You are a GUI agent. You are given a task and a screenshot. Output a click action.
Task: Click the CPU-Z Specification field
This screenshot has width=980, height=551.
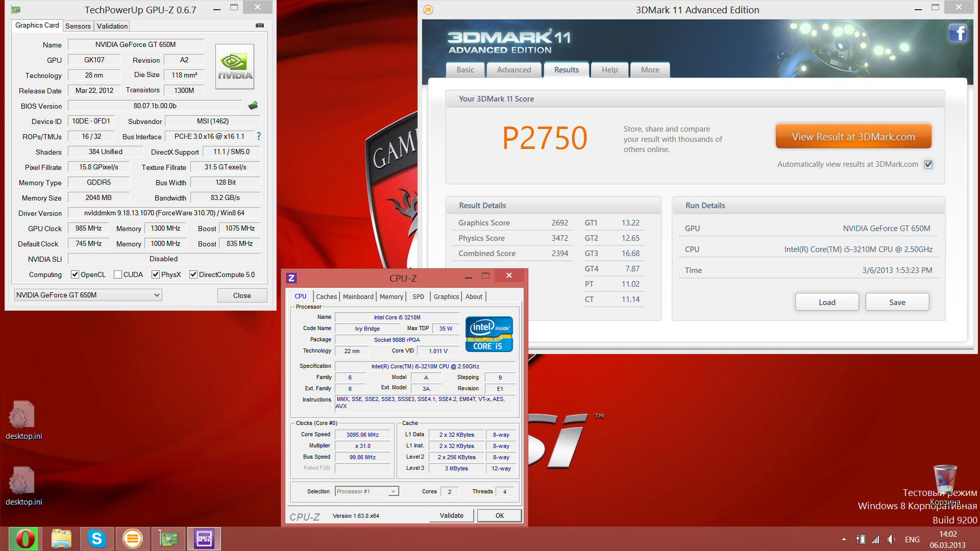tap(425, 366)
